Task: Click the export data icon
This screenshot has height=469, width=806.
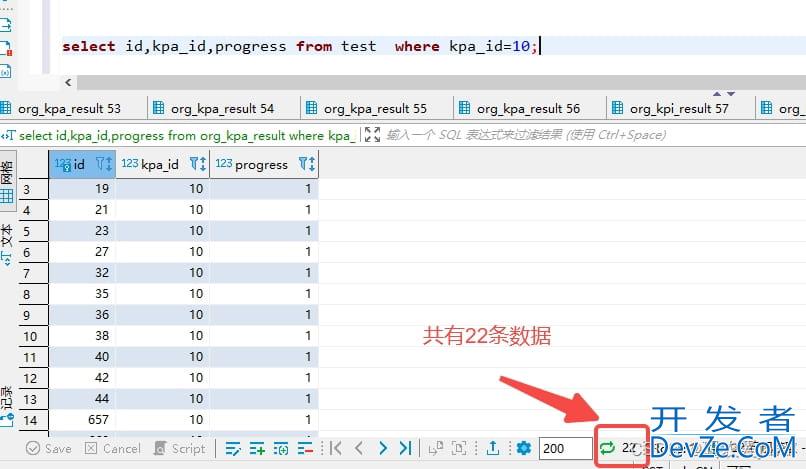Action: point(493,448)
